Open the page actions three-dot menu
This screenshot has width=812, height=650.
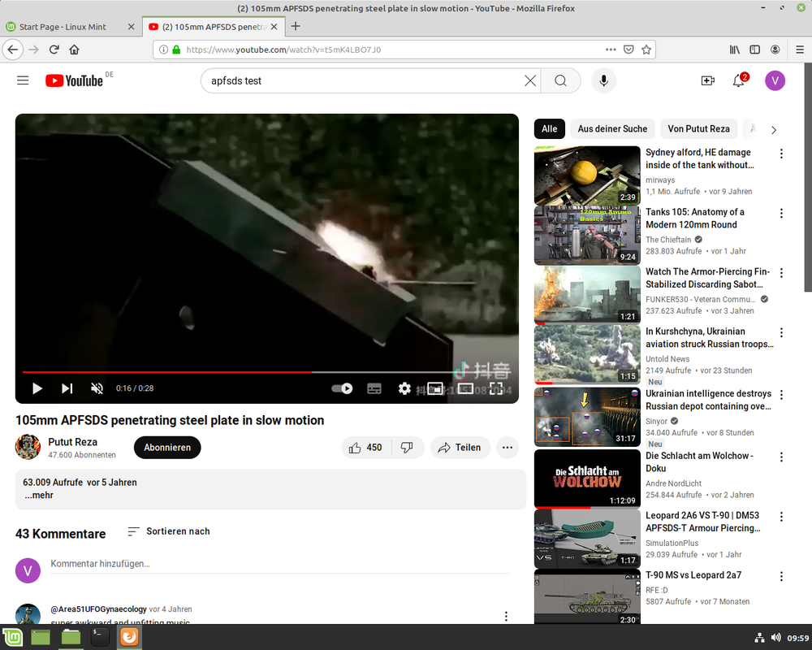pos(611,50)
